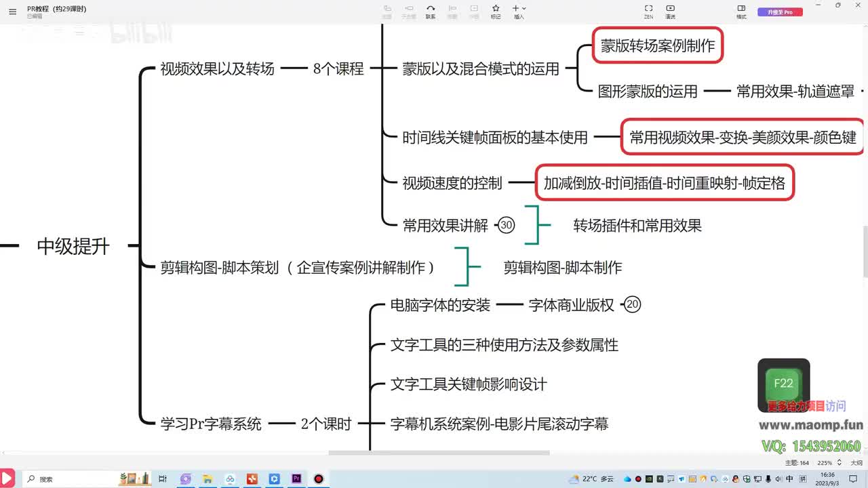This screenshot has height=488, width=868.
Task: Click the volume speaker tray icon
Action: point(777,479)
